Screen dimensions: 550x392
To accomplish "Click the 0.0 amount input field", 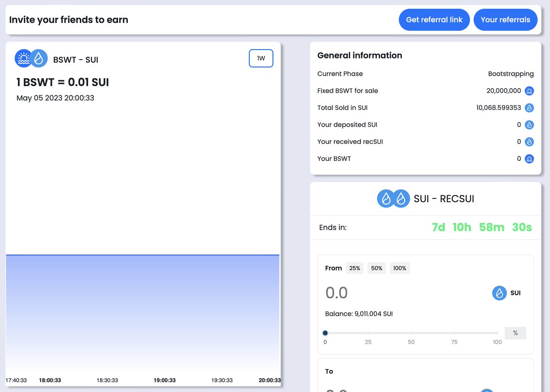I will 337,293.
